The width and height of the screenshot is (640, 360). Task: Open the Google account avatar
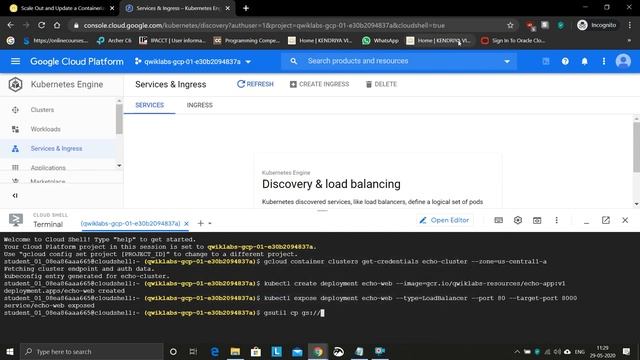tap(623, 61)
